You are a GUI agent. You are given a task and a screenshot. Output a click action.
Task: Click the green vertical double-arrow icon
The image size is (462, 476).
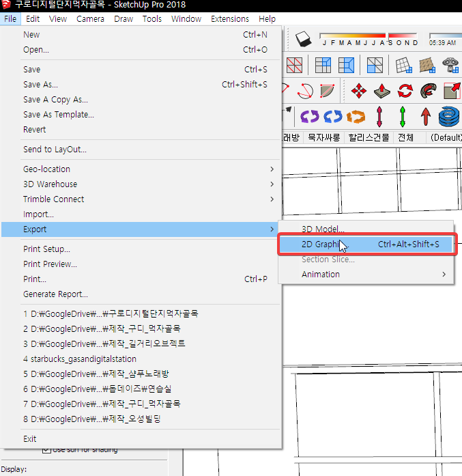[x=403, y=117]
